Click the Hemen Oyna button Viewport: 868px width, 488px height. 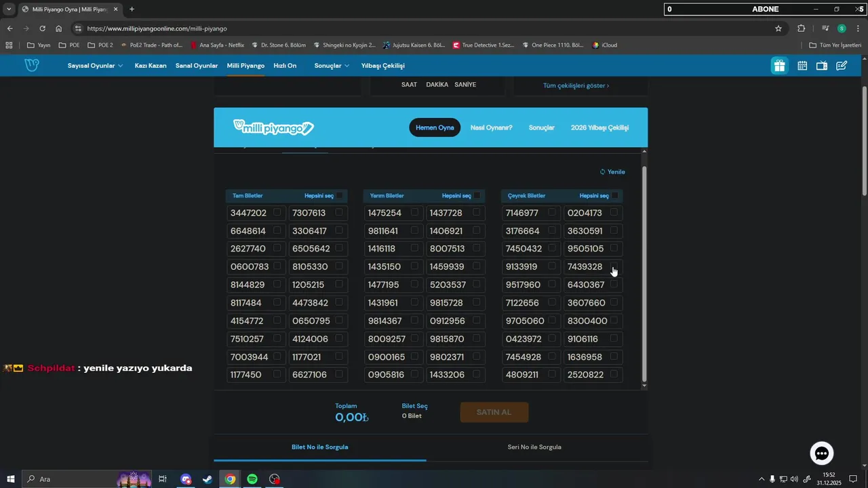click(x=435, y=127)
